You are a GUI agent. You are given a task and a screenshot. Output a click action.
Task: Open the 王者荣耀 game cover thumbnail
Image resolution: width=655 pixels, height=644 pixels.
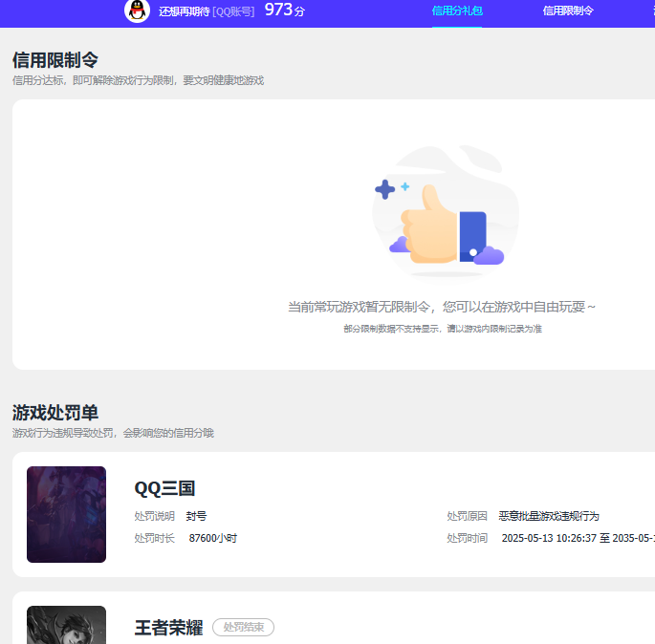(x=66, y=625)
